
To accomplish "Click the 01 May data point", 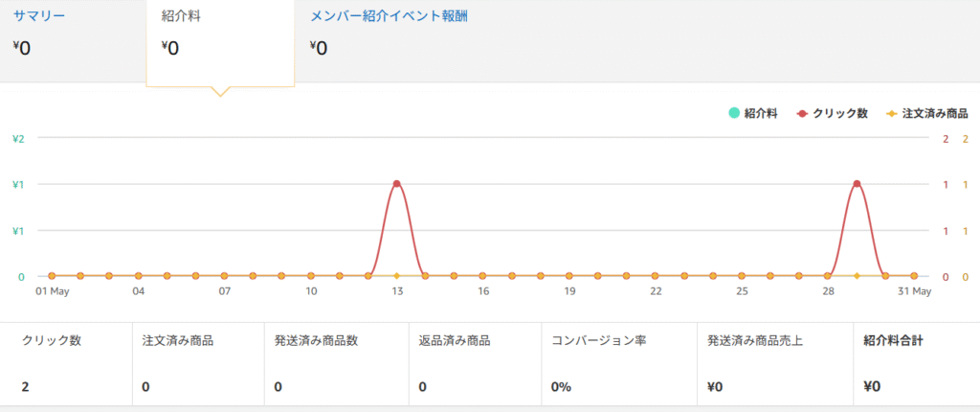I will (x=52, y=276).
